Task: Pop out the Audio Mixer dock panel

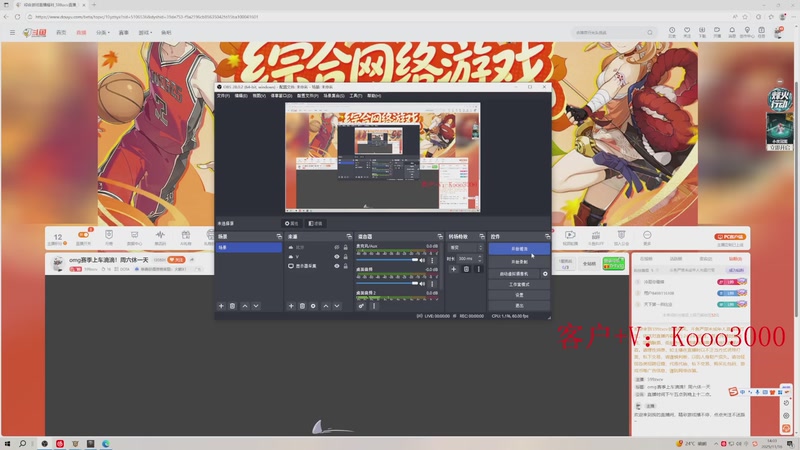Action: coord(440,237)
